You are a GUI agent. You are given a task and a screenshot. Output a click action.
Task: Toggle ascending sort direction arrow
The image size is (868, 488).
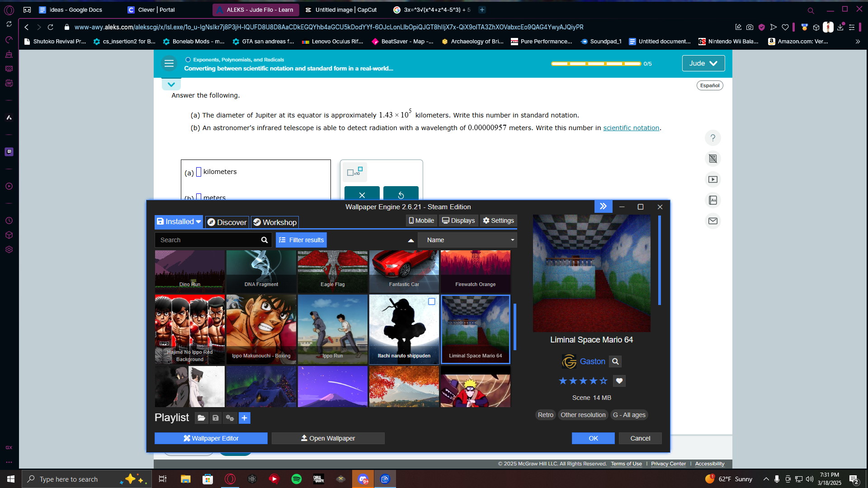click(x=411, y=240)
